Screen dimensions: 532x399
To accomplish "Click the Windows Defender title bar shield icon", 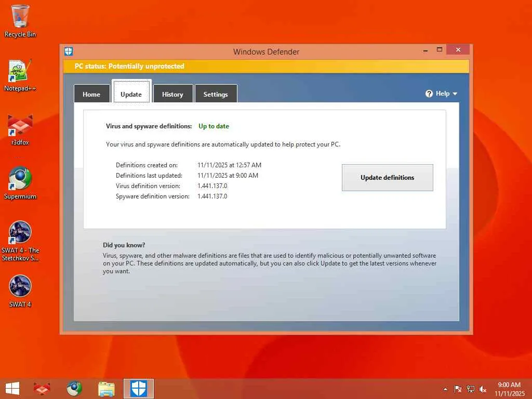I will 69,51.
